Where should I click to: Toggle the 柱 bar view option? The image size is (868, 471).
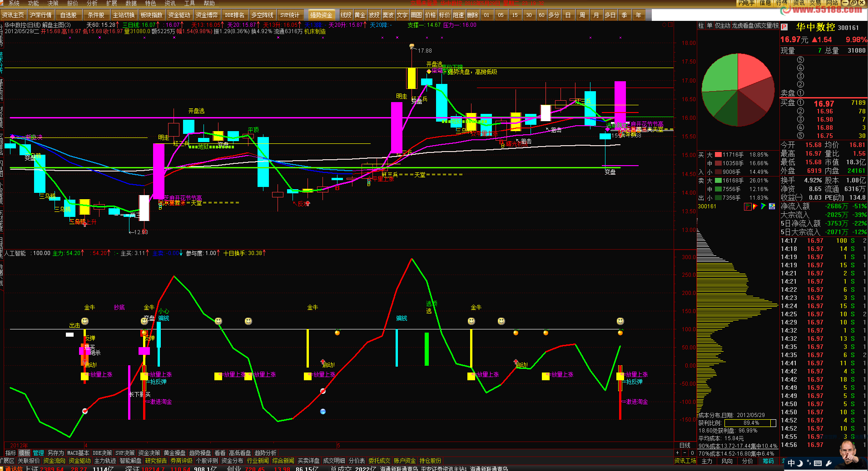coord(701,26)
